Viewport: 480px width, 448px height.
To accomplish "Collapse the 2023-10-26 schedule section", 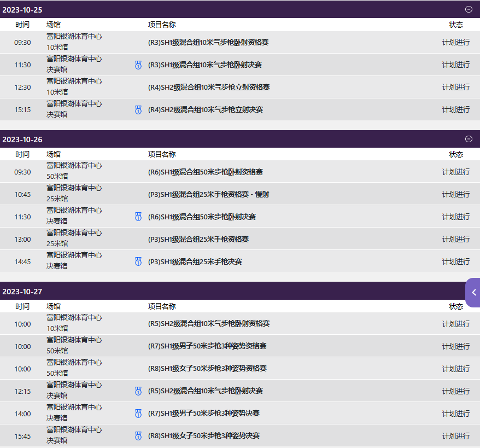I will click(x=469, y=139).
